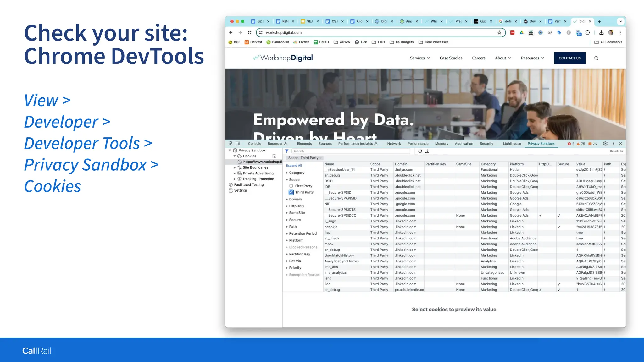Reload the workshopdigital.com page
Viewport: 644px width, 362px height.
(250, 33)
